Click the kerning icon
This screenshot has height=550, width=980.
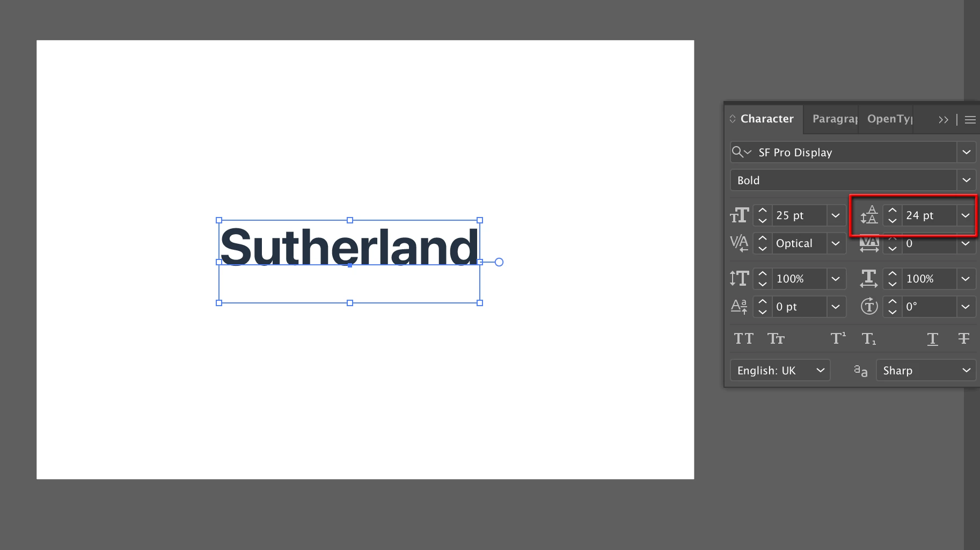(x=739, y=243)
